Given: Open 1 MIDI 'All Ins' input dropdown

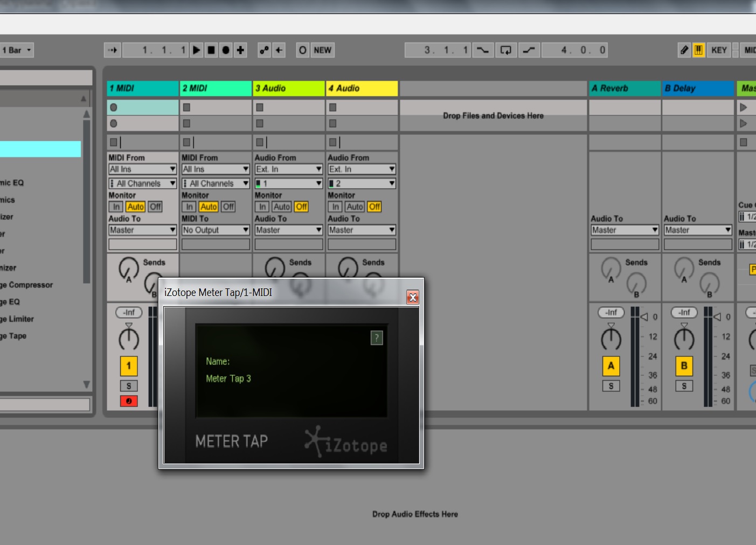Looking at the screenshot, I should coord(143,169).
